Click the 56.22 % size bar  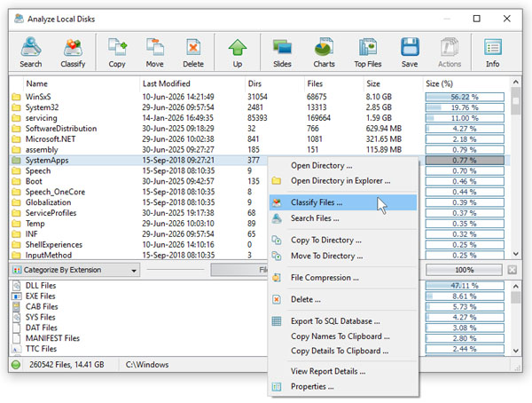[465, 97]
